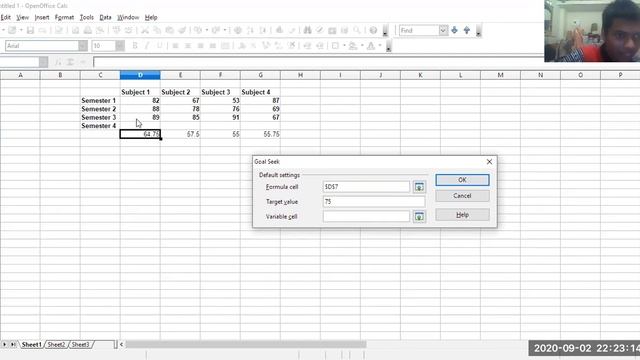640x360 pixels.
Task: Open the Zoom magnifier icon
Action: tap(357, 30)
